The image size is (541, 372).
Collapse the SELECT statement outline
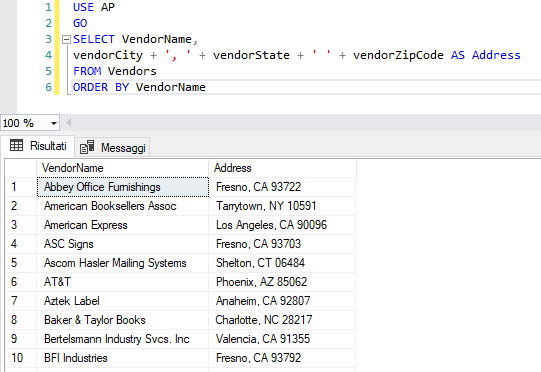pyautogui.click(x=66, y=39)
